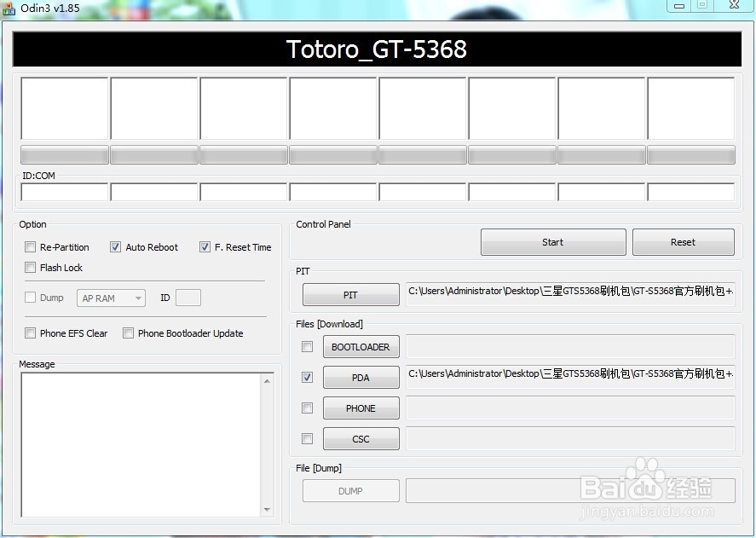
Task: Toggle the Dump checkbox
Action: [x=30, y=298]
